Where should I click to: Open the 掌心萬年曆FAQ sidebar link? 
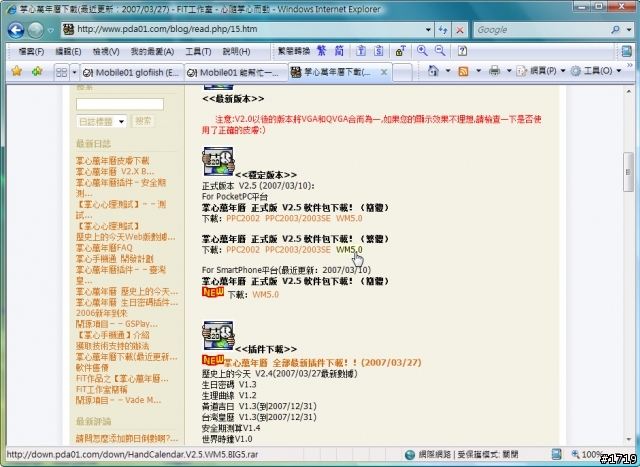click(x=104, y=247)
